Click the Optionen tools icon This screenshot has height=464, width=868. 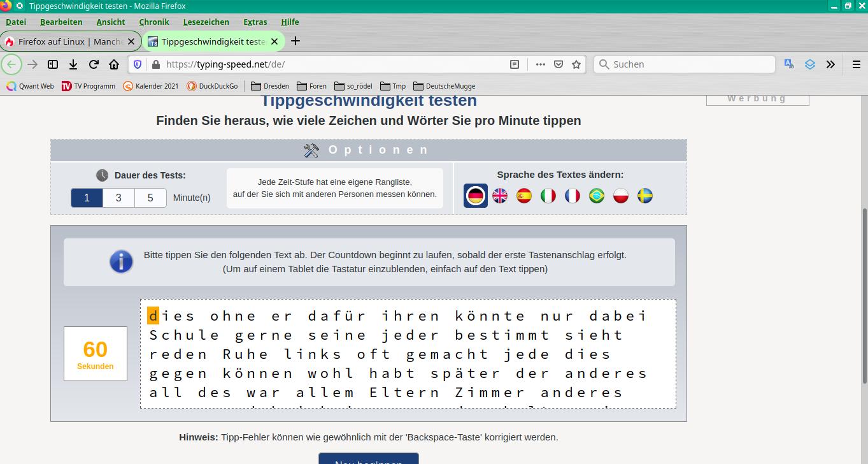click(311, 150)
